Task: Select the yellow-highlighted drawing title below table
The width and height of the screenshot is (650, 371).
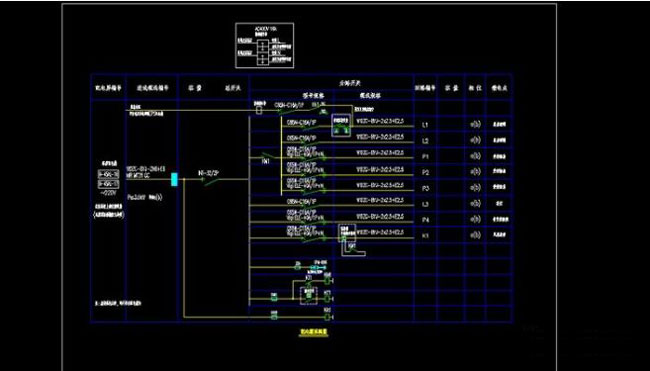Action: coord(313,332)
